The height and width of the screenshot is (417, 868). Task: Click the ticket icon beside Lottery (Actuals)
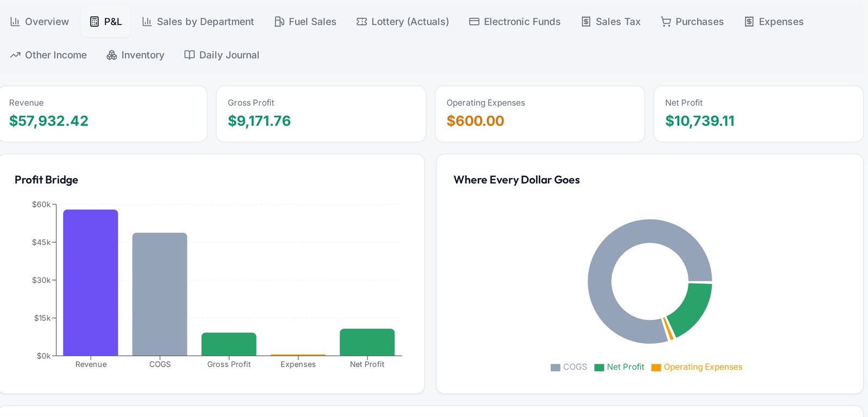362,22
